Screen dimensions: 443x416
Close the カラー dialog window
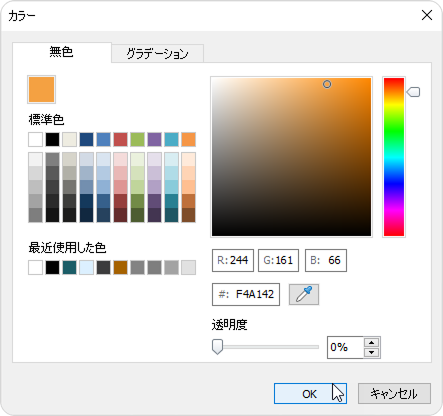pyautogui.click(x=427, y=15)
